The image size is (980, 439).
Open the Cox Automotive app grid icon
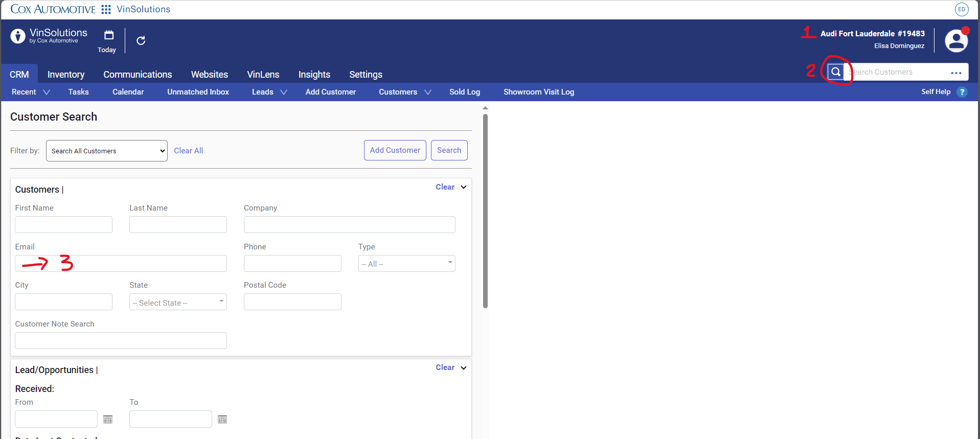point(106,9)
